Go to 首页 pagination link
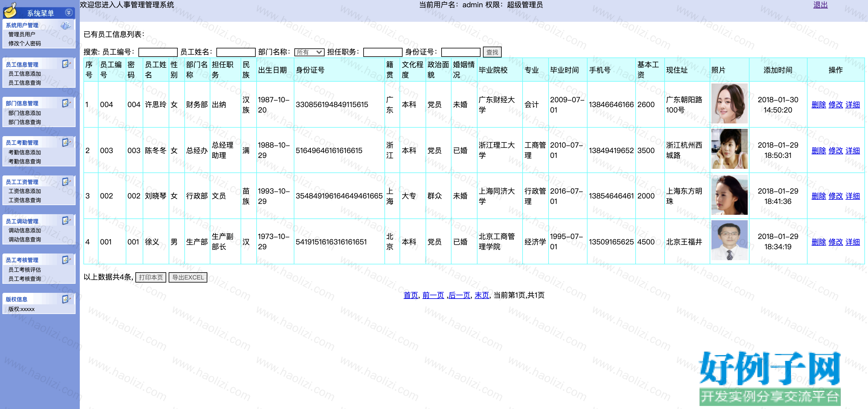The width and height of the screenshot is (868, 409). pos(410,295)
